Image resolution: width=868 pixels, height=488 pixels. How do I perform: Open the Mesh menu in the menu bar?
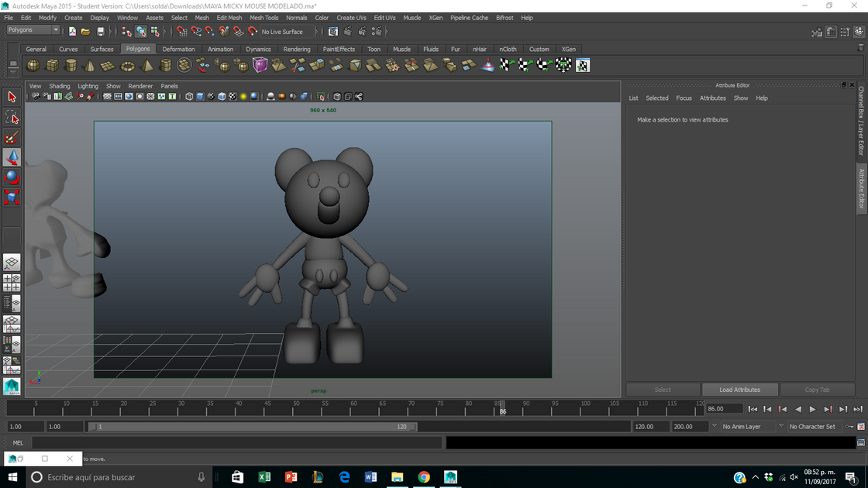[201, 17]
